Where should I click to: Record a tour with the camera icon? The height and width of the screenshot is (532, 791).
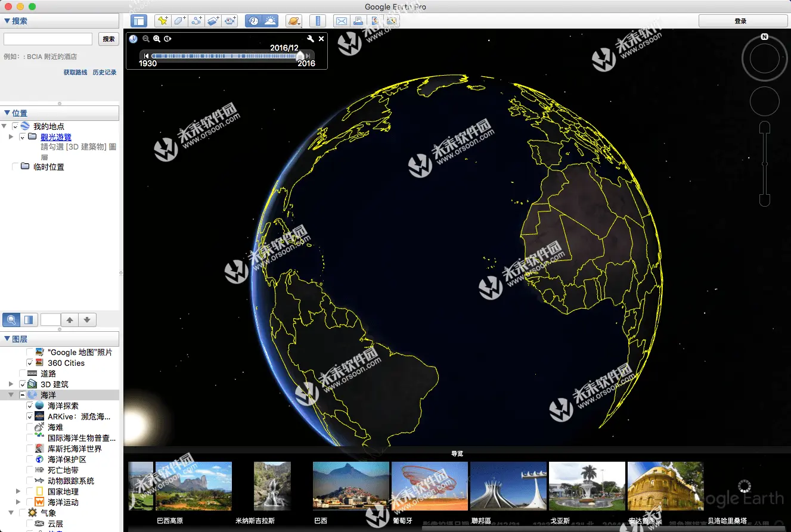coord(230,21)
